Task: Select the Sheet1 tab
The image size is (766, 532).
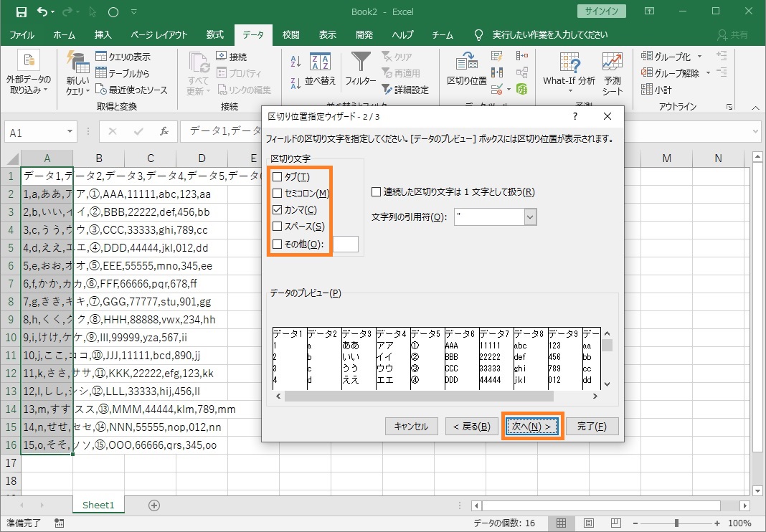Action: click(x=98, y=505)
